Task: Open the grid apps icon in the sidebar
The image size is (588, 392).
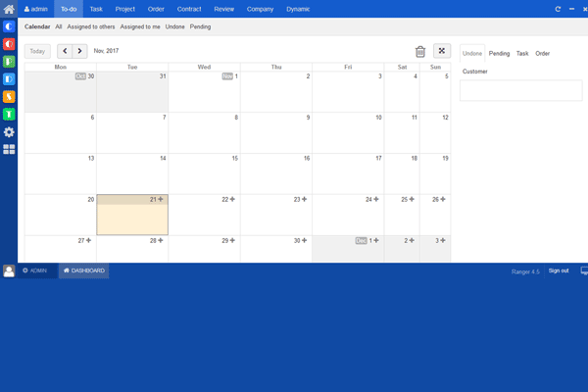Action: (9, 149)
